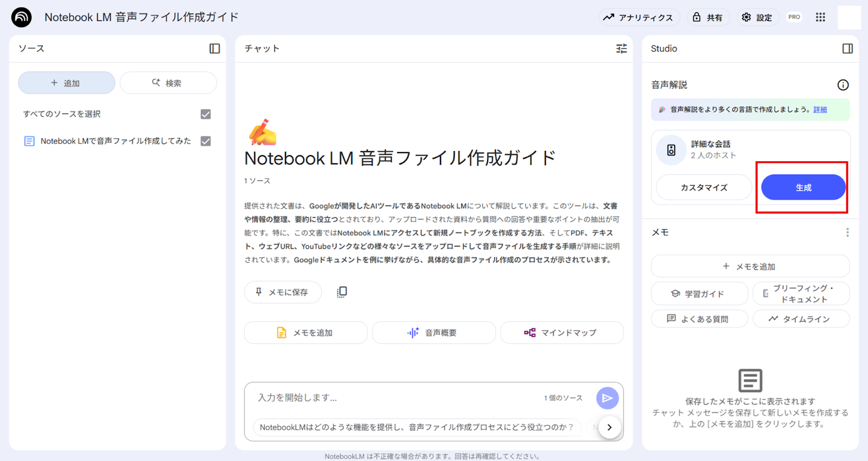
Task: Create a 学習ガイド note
Action: pyautogui.click(x=700, y=294)
